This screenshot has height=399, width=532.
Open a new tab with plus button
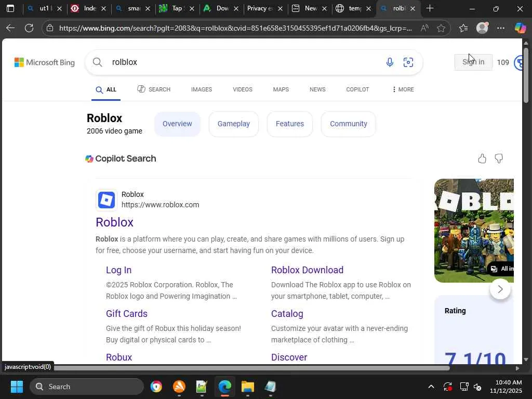(430, 8)
